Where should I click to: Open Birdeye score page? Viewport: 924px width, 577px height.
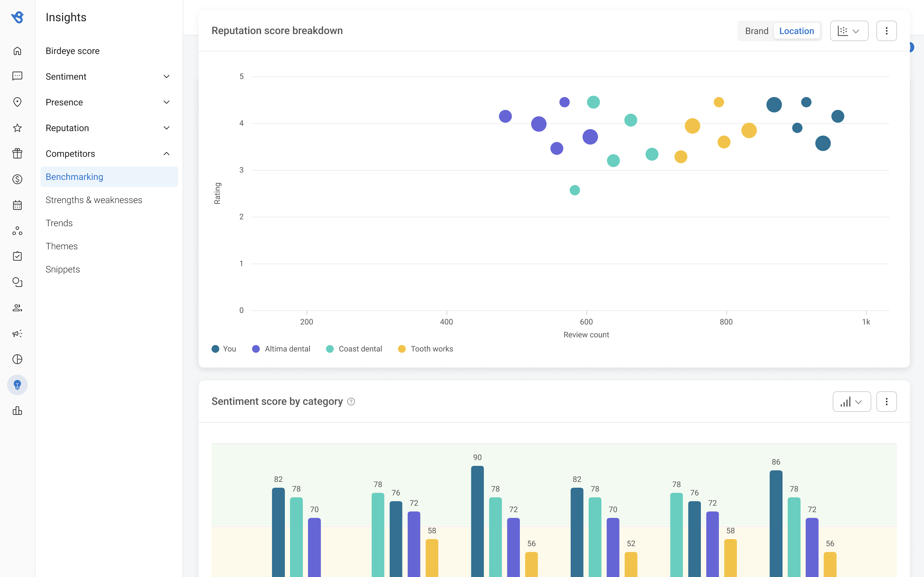point(73,51)
